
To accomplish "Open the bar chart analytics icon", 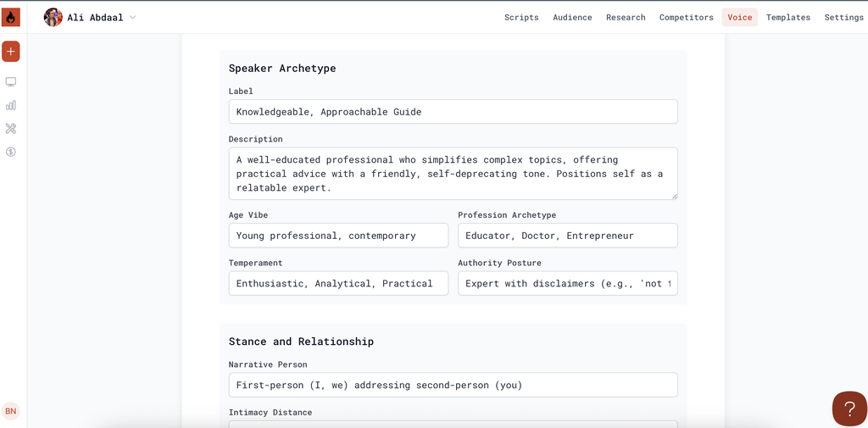I will [x=11, y=105].
